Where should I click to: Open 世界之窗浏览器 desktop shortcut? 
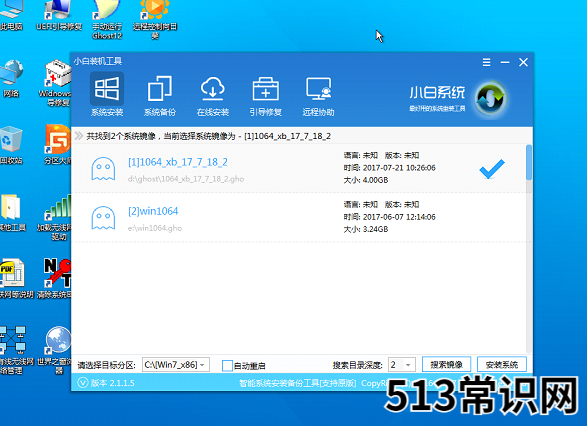[x=55, y=350]
